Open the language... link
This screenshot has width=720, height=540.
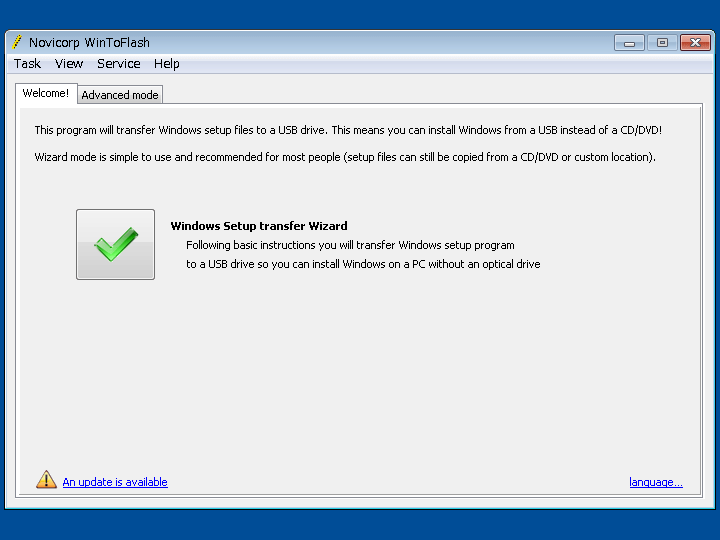tap(656, 482)
